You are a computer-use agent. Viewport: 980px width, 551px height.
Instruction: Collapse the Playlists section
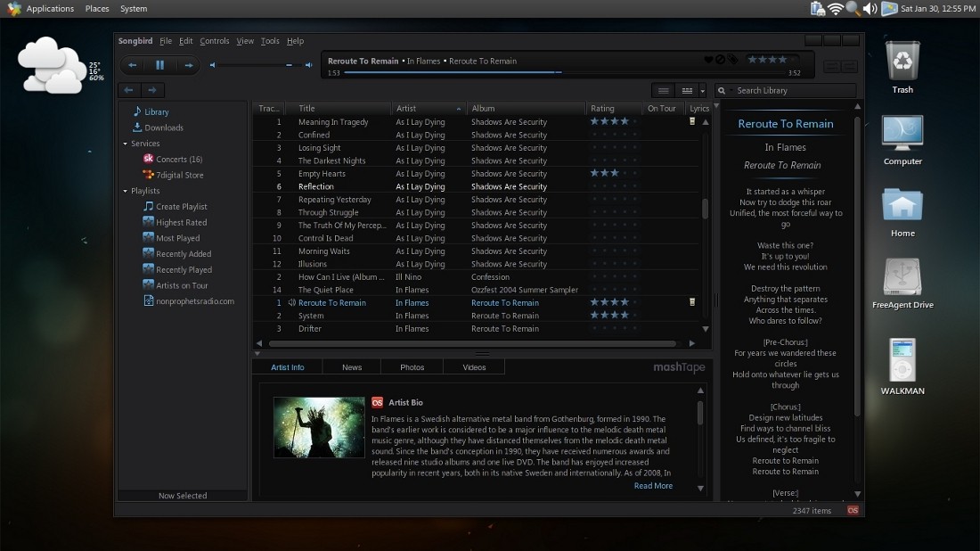pos(125,192)
